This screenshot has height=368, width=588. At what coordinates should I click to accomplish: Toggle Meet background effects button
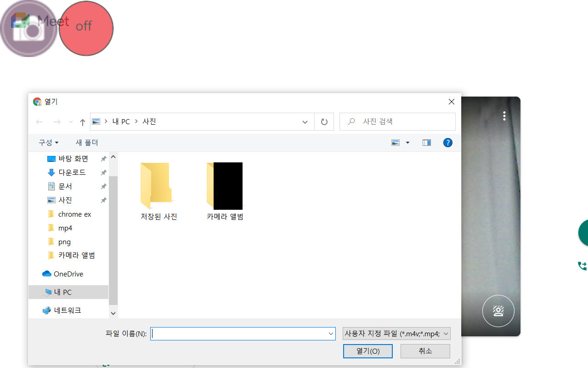point(498,311)
